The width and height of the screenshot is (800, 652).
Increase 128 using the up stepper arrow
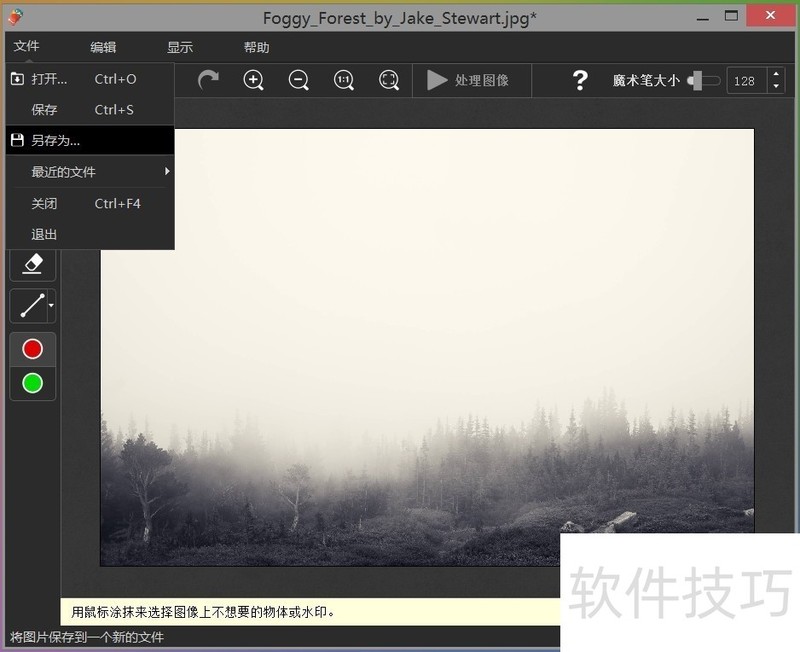click(777, 75)
